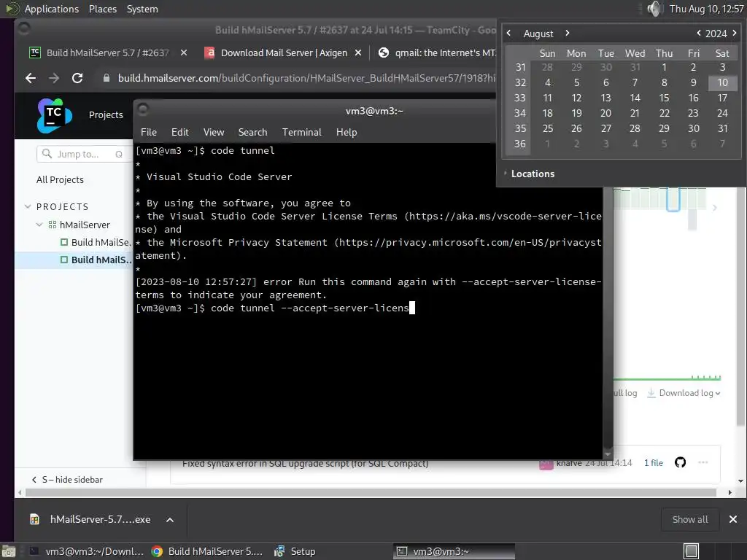This screenshot has width=747, height=560.
Task: Open terminal Edit menu
Action: click(x=179, y=133)
